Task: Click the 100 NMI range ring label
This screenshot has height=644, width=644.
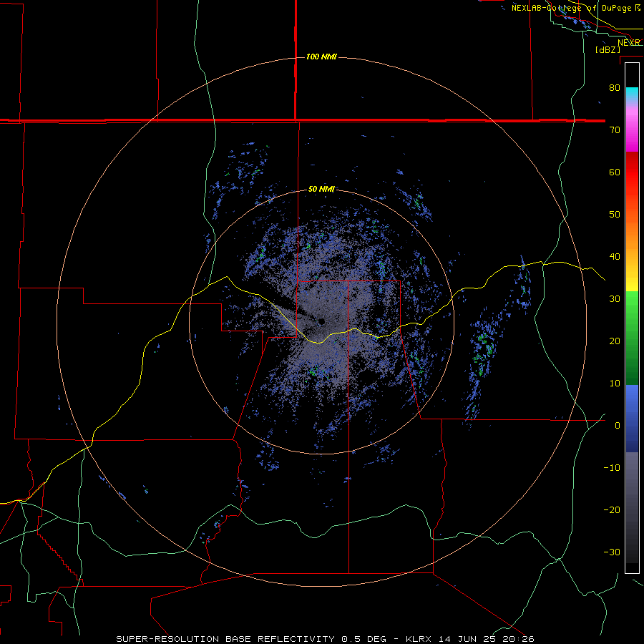Action: [x=321, y=57]
